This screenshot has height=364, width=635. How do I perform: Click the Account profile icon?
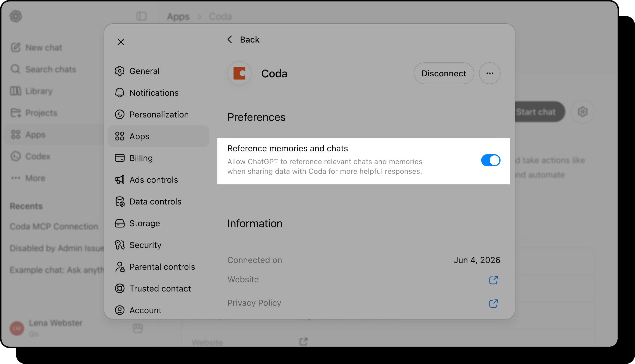119,310
